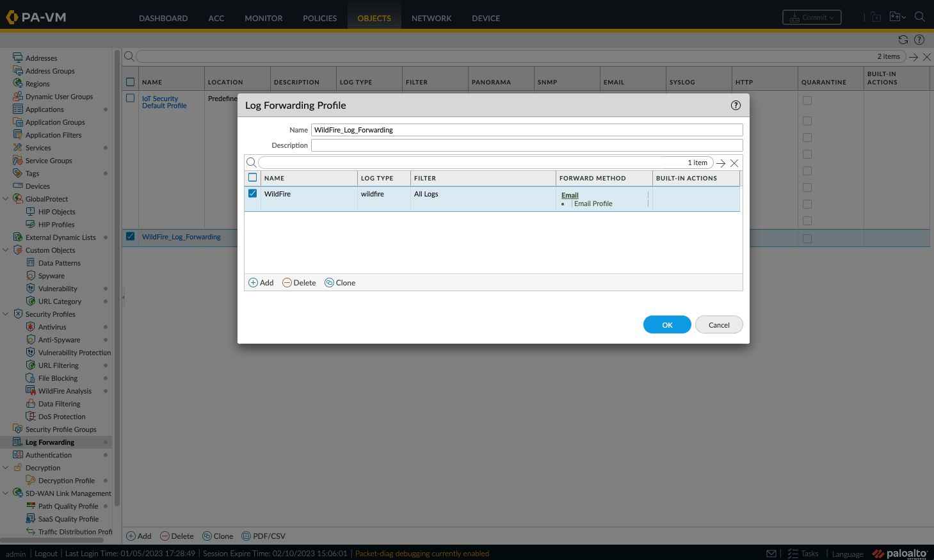Open Tasks in the status bar
The height and width of the screenshot is (560, 934).
803,554
